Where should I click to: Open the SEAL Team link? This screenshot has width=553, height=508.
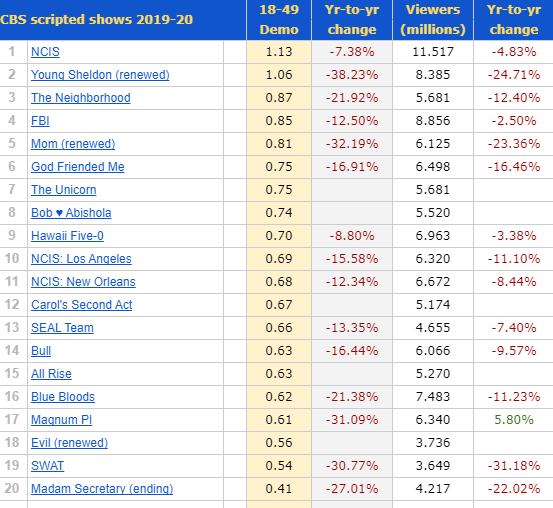tap(62, 328)
